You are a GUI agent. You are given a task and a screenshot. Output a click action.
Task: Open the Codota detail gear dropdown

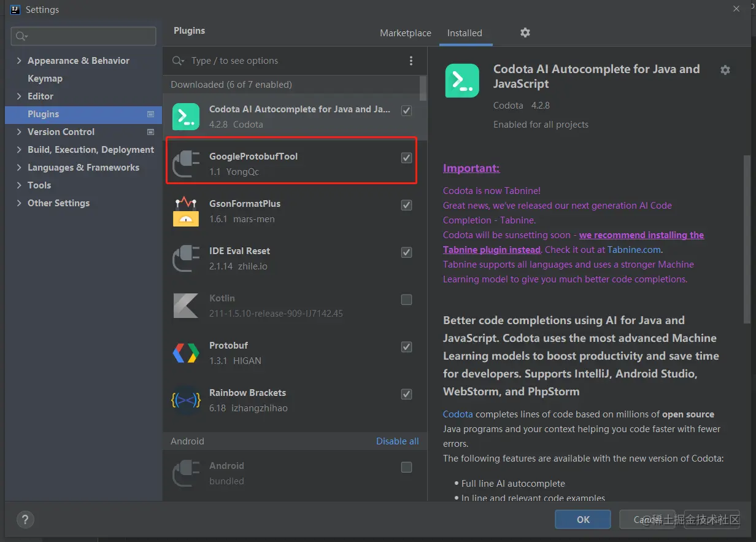[x=725, y=70]
